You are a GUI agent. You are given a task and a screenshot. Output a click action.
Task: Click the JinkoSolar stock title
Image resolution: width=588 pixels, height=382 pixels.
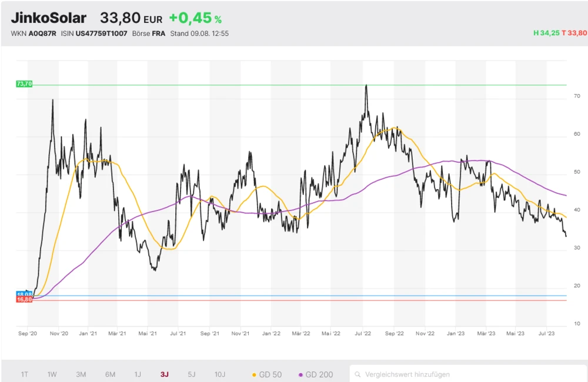tap(48, 18)
